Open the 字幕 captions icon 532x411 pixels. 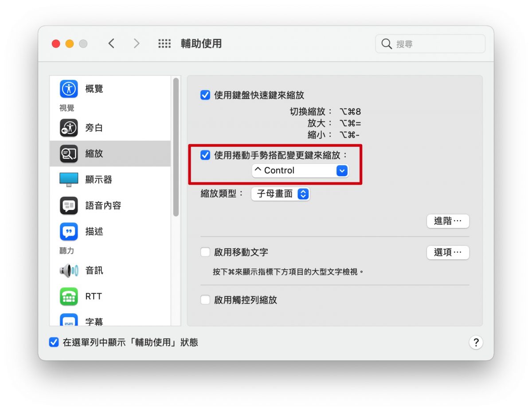click(x=69, y=320)
